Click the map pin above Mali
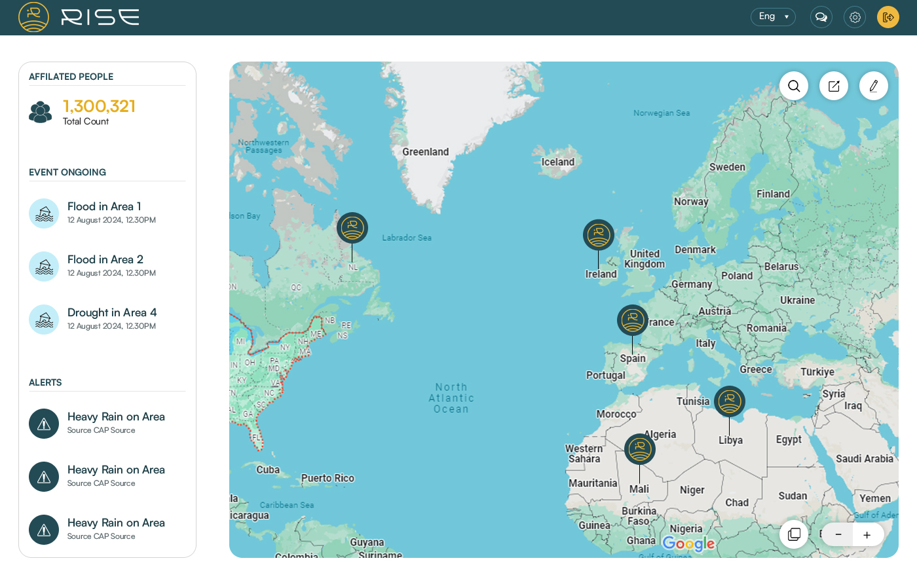Viewport: 917px width, 588px height. (639, 449)
